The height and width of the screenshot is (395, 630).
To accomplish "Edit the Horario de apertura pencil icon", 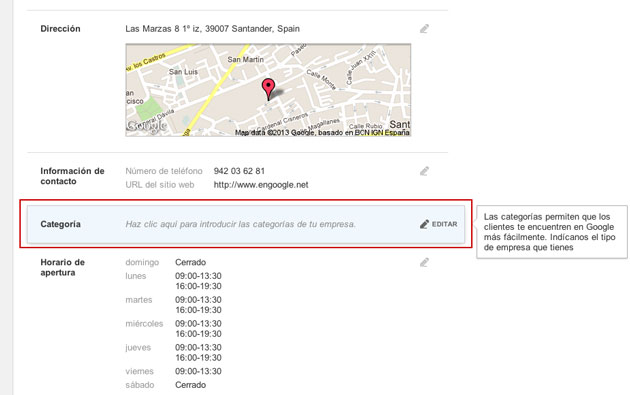I will point(424,262).
